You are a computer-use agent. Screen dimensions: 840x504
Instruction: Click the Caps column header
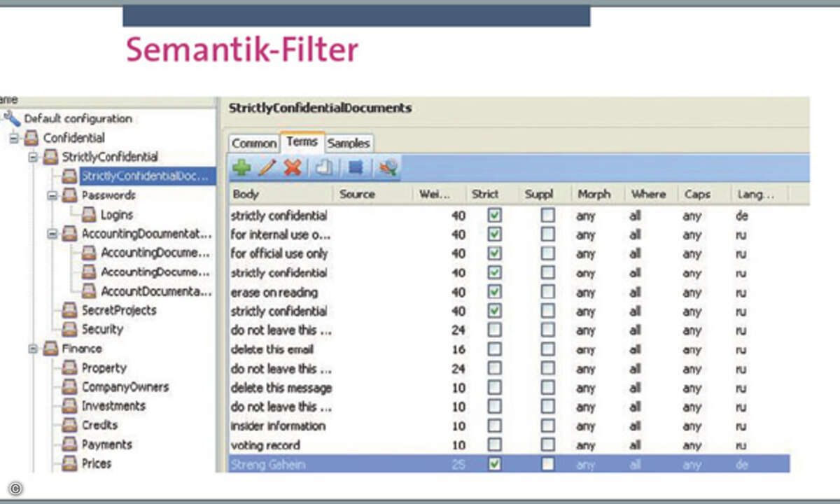(703, 194)
